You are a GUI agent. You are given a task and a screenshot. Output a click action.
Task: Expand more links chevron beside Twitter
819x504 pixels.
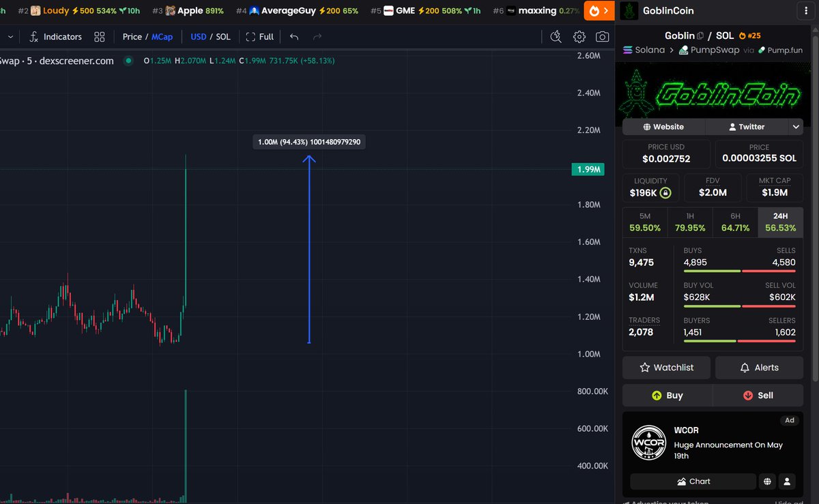(796, 127)
